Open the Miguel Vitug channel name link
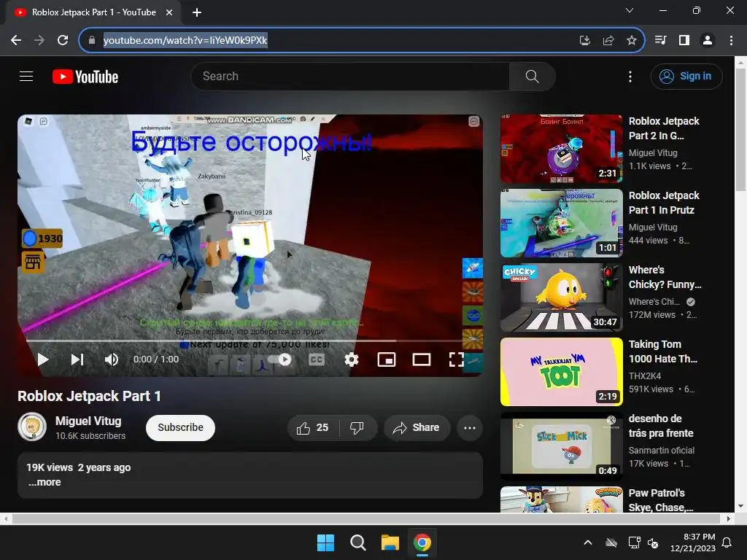Image resolution: width=747 pixels, height=560 pixels. [88, 421]
